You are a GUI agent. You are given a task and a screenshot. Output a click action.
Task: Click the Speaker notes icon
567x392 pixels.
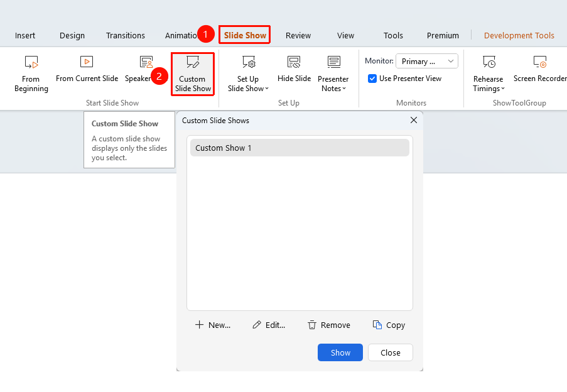pyautogui.click(x=146, y=62)
